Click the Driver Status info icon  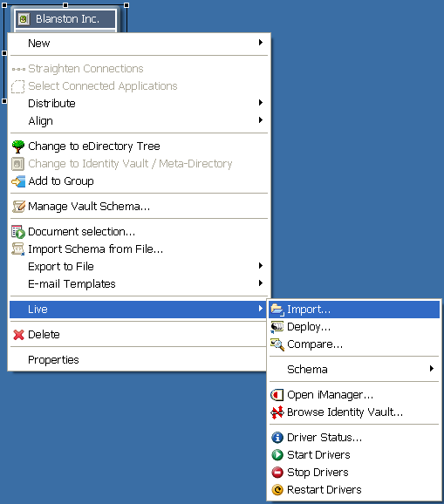click(x=277, y=438)
